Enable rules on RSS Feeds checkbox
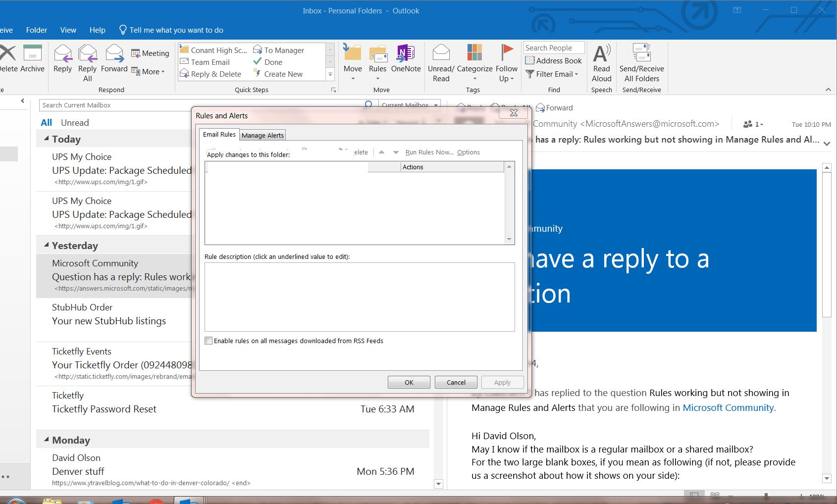The width and height of the screenshot is (837, 504). click(209, 341)
